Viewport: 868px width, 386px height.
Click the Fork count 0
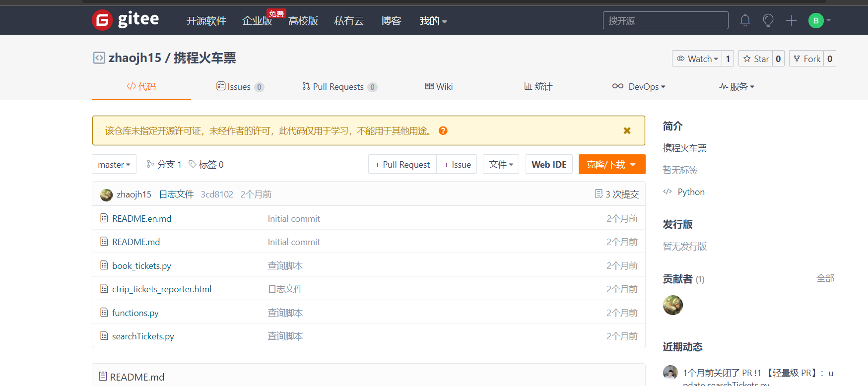(x=830, y=59)
